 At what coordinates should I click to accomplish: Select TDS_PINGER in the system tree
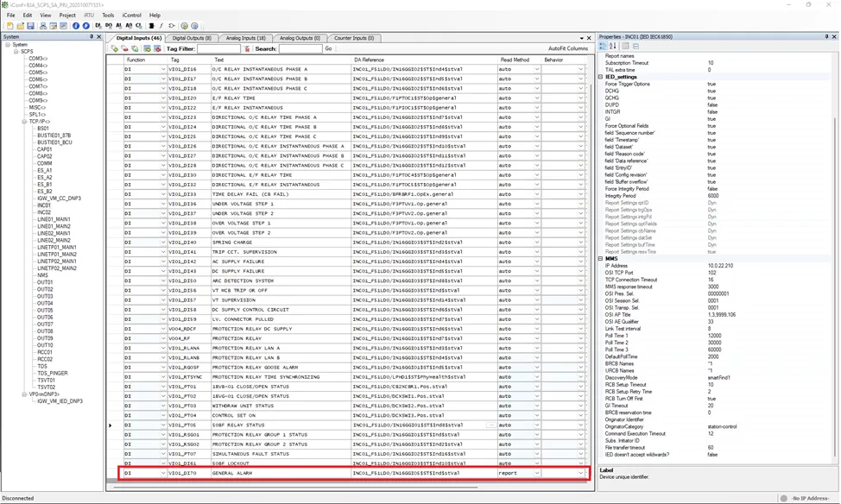tap(53, 373)
